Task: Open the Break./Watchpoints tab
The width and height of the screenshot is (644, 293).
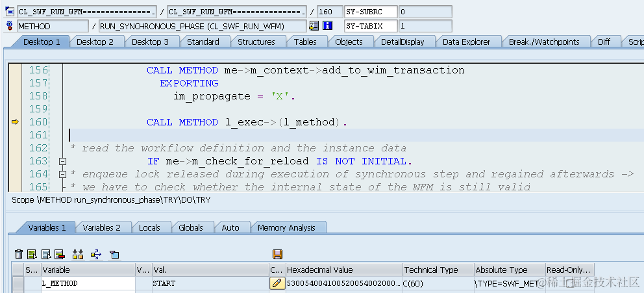Action: (x=544, y=42)
